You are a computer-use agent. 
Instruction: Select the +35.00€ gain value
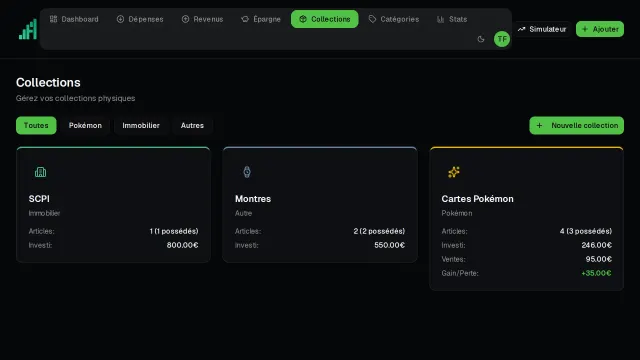(596, 273)
